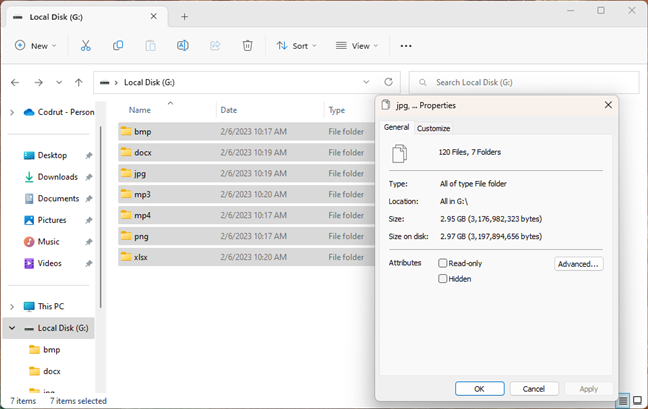Image resolution: width=648 pixels, height=409 pixels.
Task: Click the navigation pane scrollbar
Action: 100,217
